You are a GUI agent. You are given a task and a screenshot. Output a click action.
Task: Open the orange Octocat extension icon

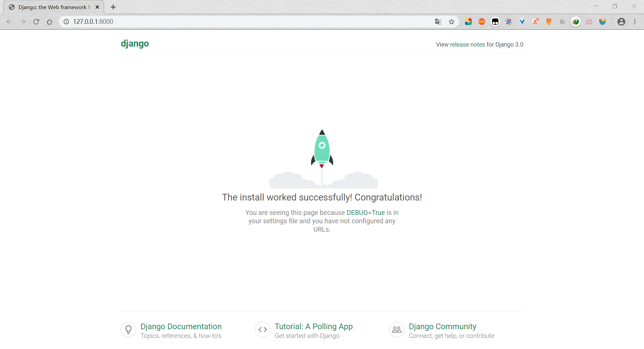click(x=549, y=22)
